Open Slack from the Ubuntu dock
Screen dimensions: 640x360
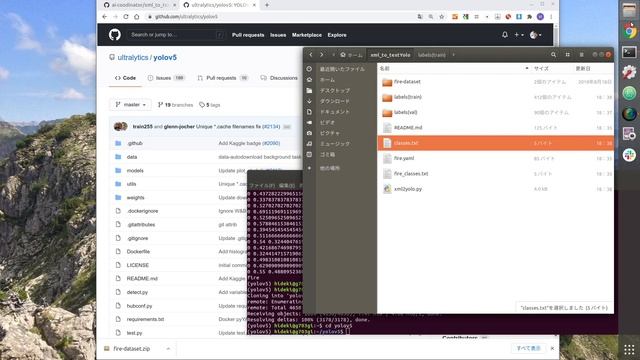click(629, 155)
